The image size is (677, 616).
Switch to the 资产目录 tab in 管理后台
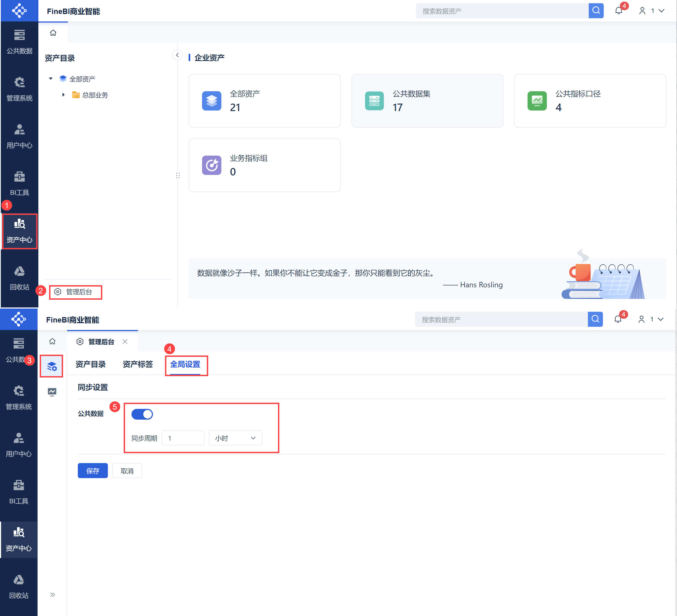coord(91,364)
